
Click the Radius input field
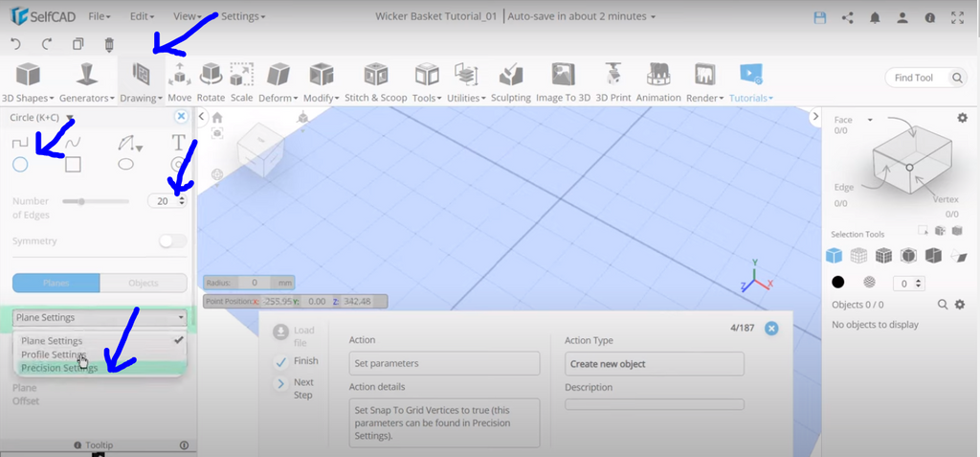pyautogui.click(x=255, y=283)
